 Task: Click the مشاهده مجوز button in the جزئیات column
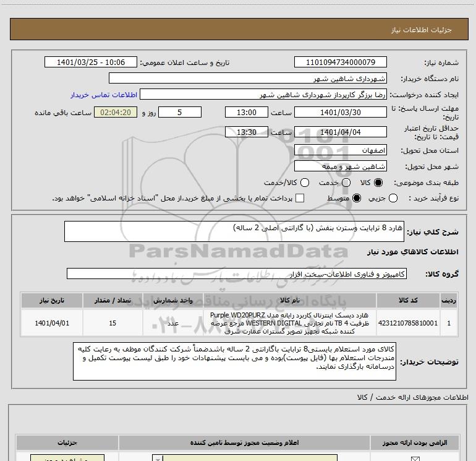tap(67, 458)
